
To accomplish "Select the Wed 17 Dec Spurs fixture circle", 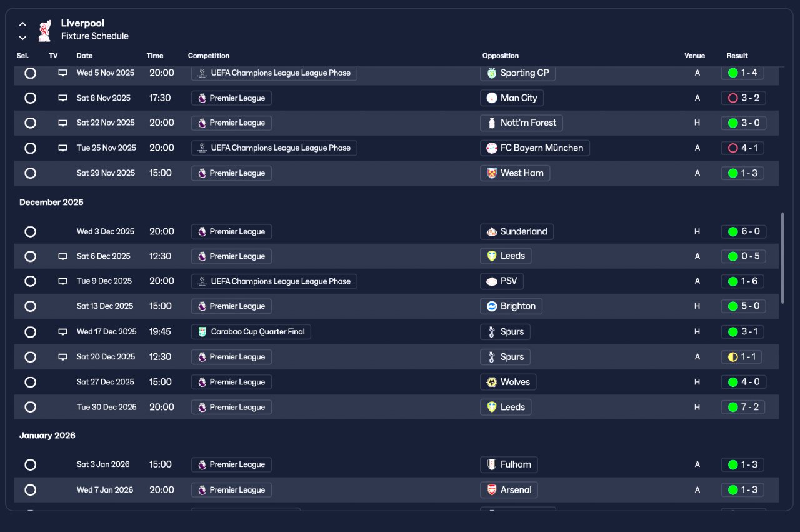I will 30,332.
